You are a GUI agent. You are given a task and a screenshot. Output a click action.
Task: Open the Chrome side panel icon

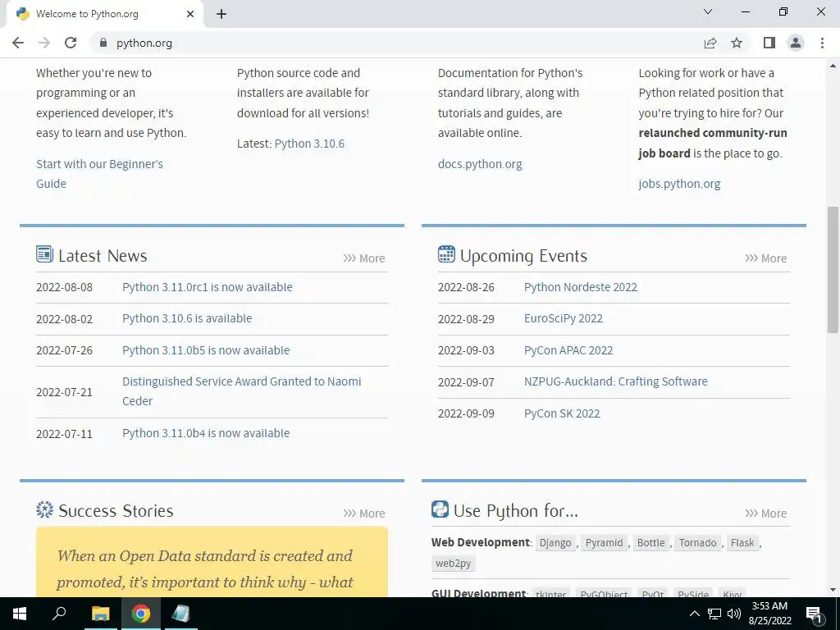tap(769, 43)
